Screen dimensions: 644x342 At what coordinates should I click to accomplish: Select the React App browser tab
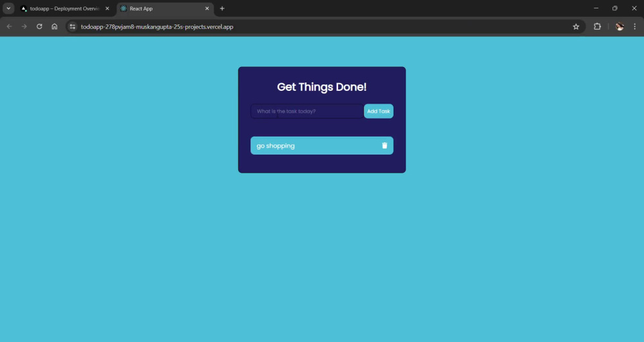165,8
